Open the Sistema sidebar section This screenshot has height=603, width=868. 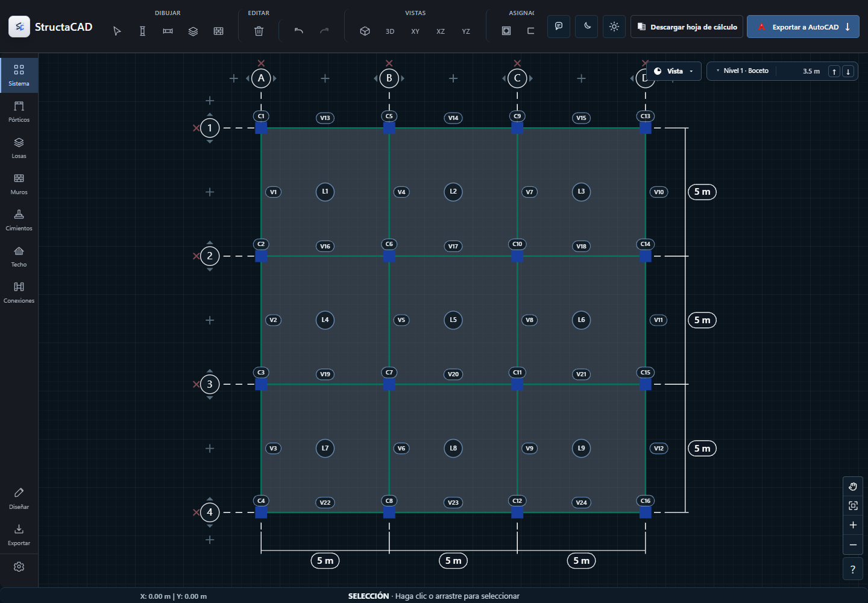click(x=19, y=75)
